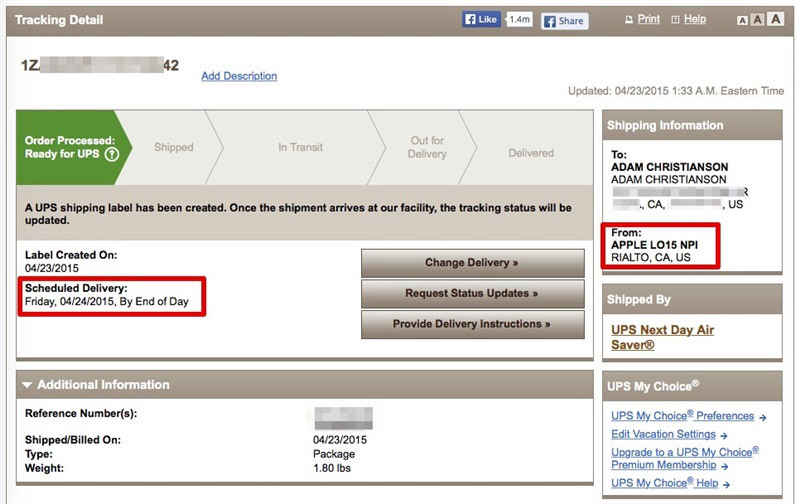Click the Print icon link
The width and height of the screenshot is (800, 504).
tap(642, 19)
